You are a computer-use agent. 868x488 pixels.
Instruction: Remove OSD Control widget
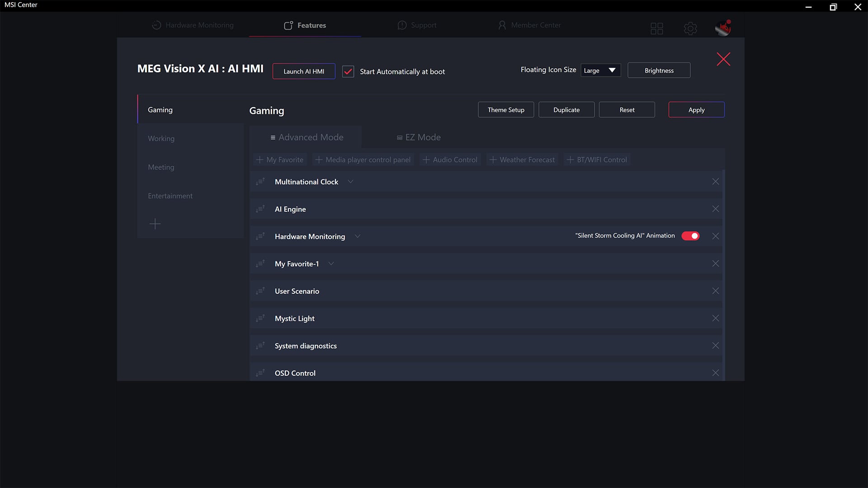tap(715, 373)
